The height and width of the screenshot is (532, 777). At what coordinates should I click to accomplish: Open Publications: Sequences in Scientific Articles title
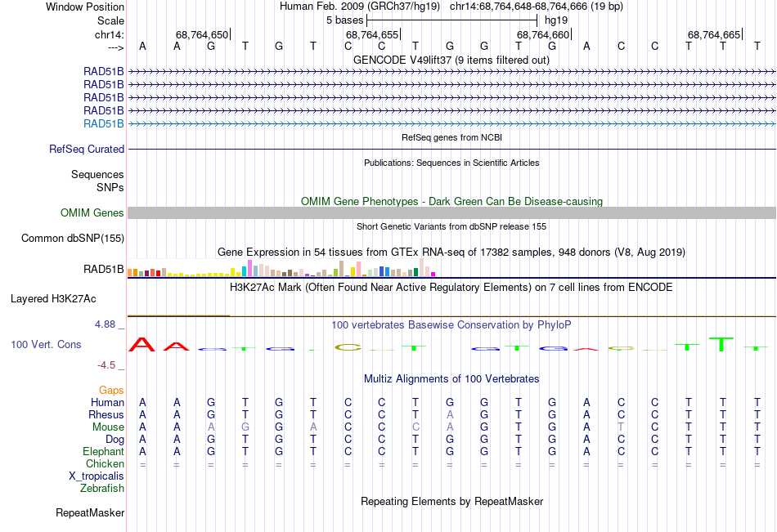451,163
